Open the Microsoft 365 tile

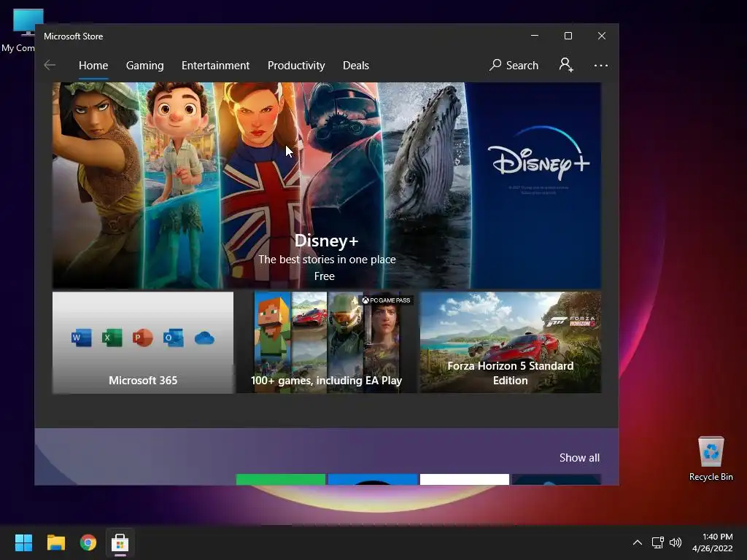[x=143, y=343]
